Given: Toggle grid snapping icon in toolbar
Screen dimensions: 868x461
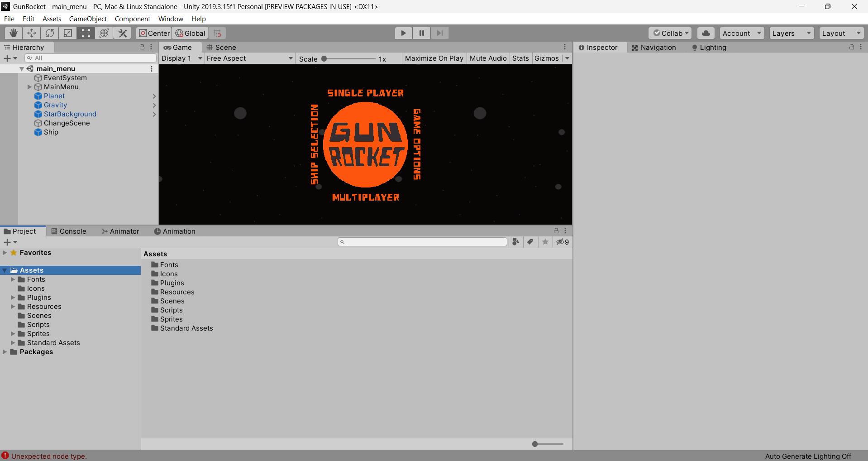Looking at the screenshot, I should (x=217, y=33).
